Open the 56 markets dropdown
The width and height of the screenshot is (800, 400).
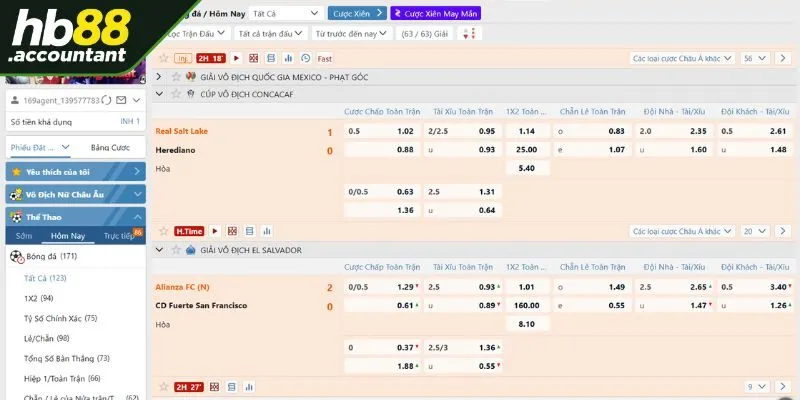click(755, 58)
